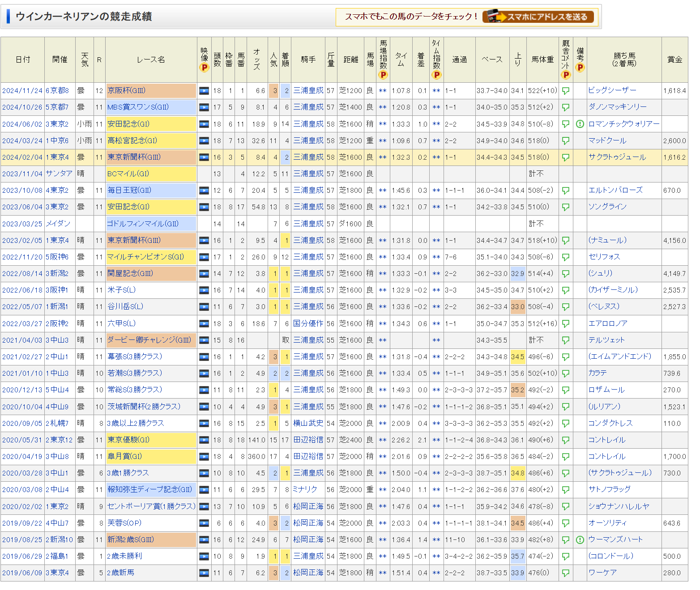Open venue link 2新潟10

click(59, 540)
